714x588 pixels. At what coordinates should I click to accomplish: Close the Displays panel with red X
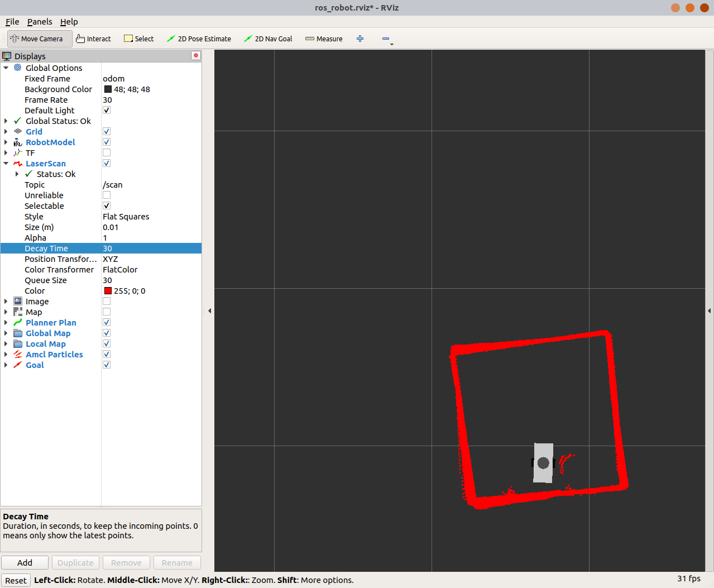[x=195, y=55]
